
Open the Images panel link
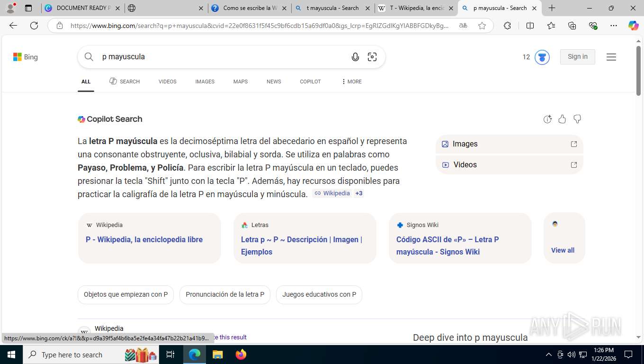point(509,144)
